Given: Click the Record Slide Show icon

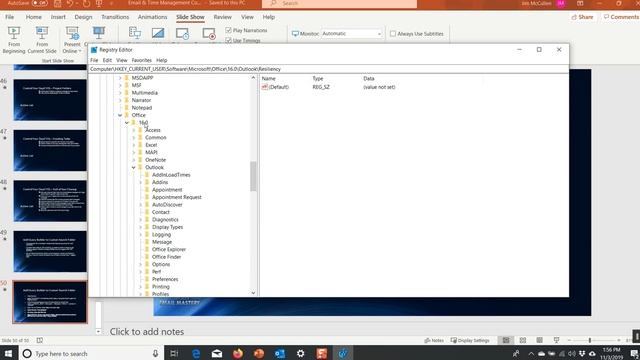Looking at the screenshot, I should click(209, 34).
